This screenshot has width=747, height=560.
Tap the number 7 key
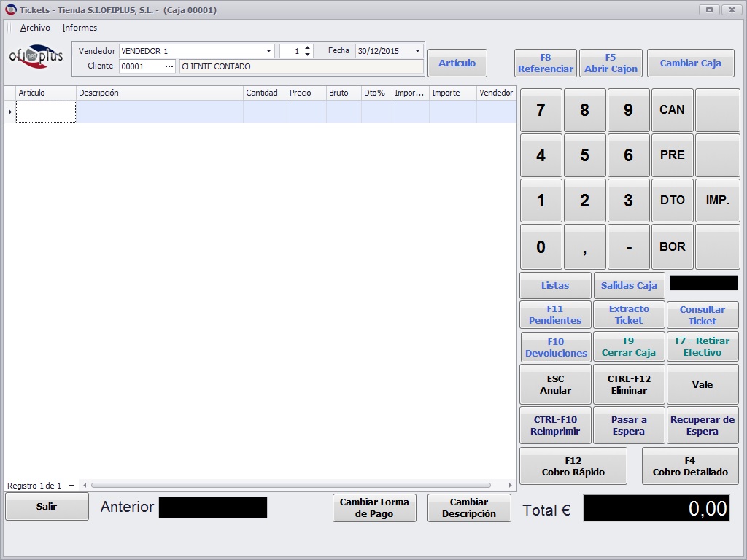point(541,110)
